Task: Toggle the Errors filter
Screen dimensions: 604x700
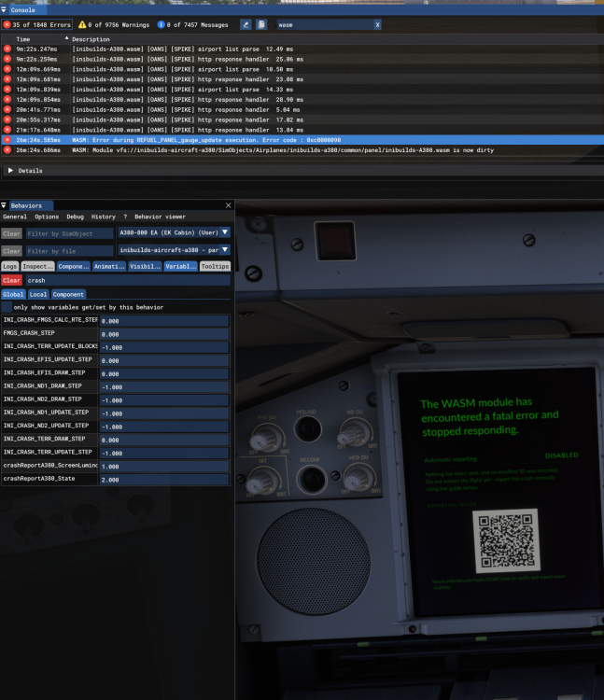Action: pos(37,24)
